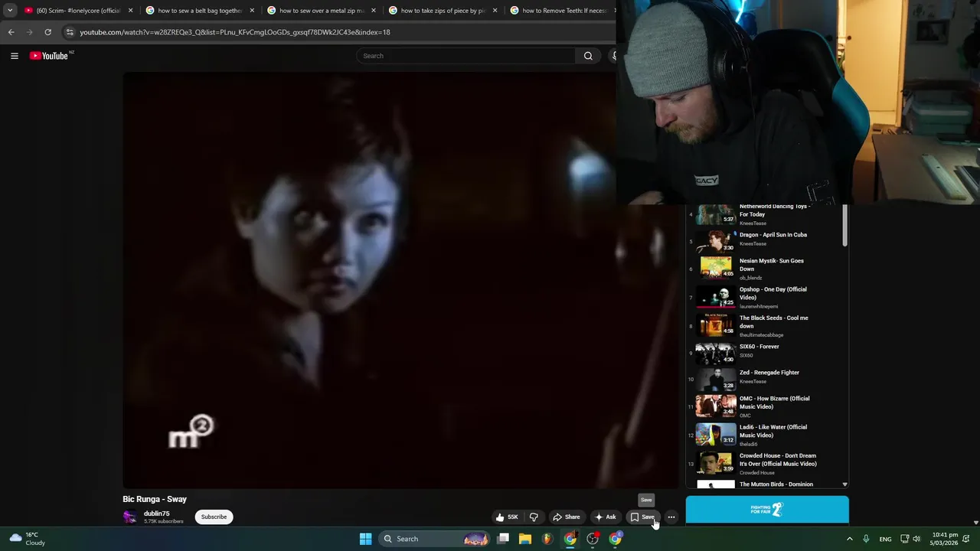The height and width of the screenshot is (551, 980).
Task: Open dublin75 channel avatar
Action: pyautogui.click(x=130, y=517)
